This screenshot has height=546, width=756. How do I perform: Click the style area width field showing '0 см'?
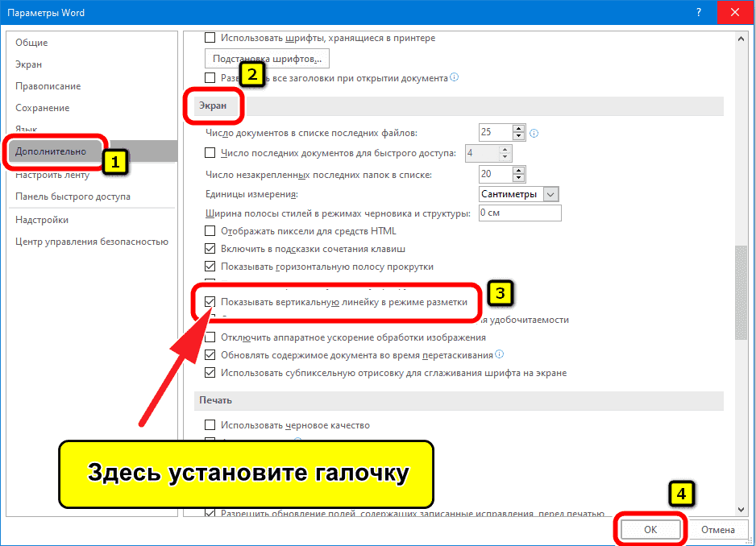pyautogui.click(x=520, y=213)
